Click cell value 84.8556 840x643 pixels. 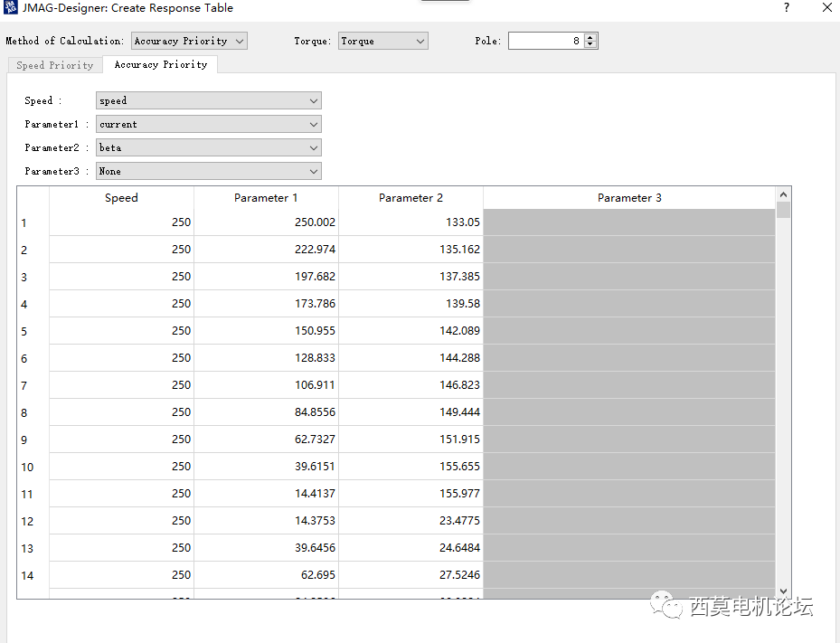pyautogui.click(x=266, y=412)
